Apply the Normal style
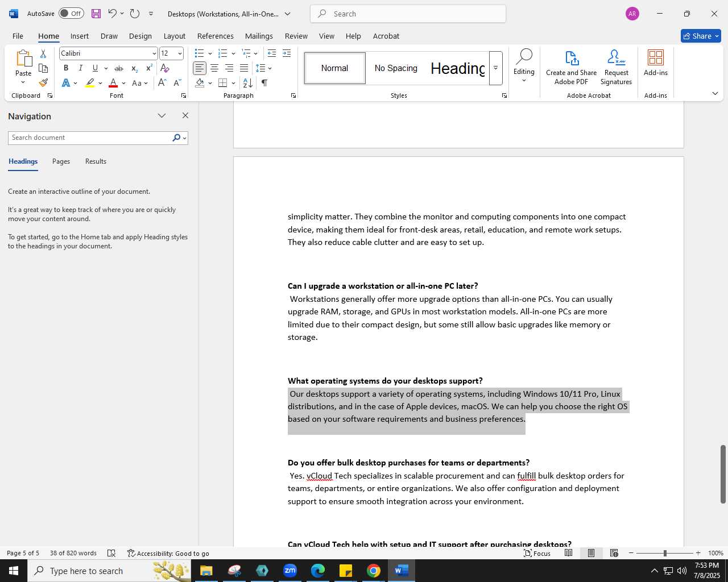Viewport: 728px width, 582px height. pyautogui.click(x=334, y=68)
